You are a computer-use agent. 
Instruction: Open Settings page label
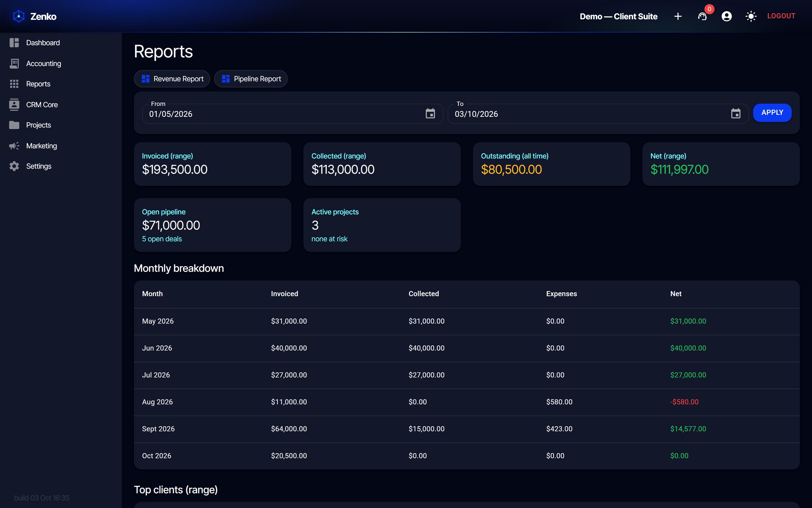[x=39, y=166]
